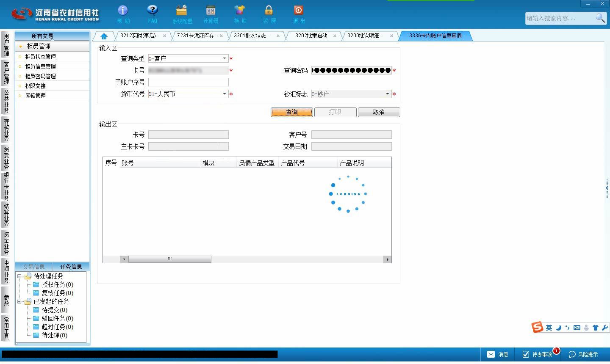Focus the 查询密码 password field
Screen dimensions: 610x364
(x=352, y=70)
